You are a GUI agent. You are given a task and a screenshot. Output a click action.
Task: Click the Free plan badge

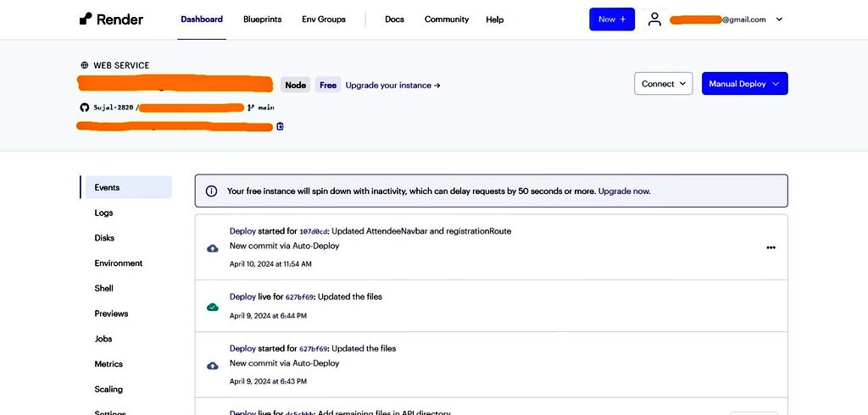point(328,85)
